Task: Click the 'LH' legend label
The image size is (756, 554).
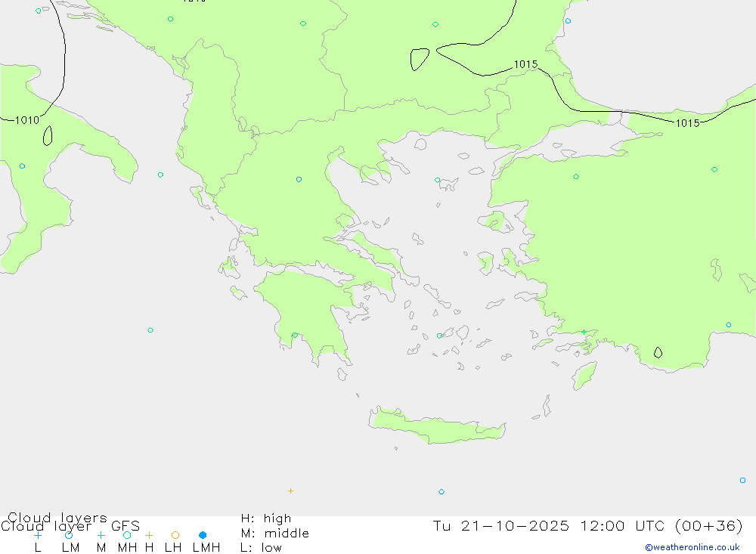Action: (173, 548)
